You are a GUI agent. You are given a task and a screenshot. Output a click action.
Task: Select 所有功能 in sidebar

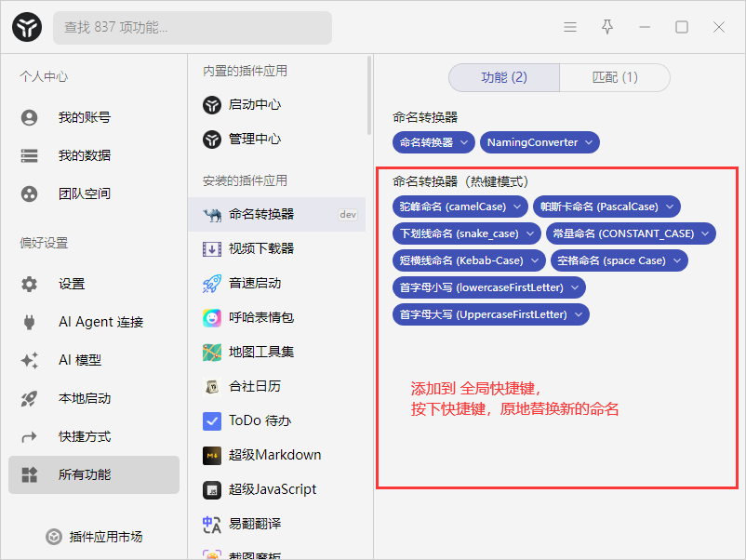(94, 474)
